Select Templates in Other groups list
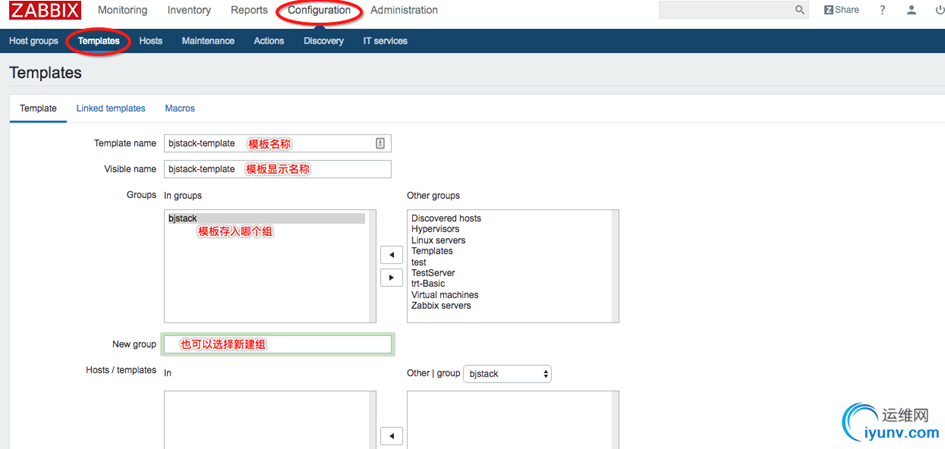Viewport: 945px width, 449px height. pyautogui.click(x=432, y=251)
